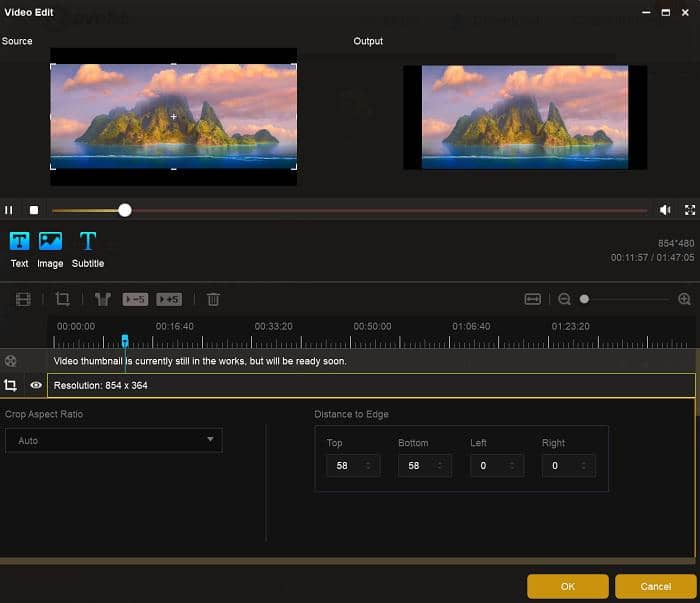Adjust the timeline zoom slider handle
Viewport: 700px width, 603px height.
(584, 299)
